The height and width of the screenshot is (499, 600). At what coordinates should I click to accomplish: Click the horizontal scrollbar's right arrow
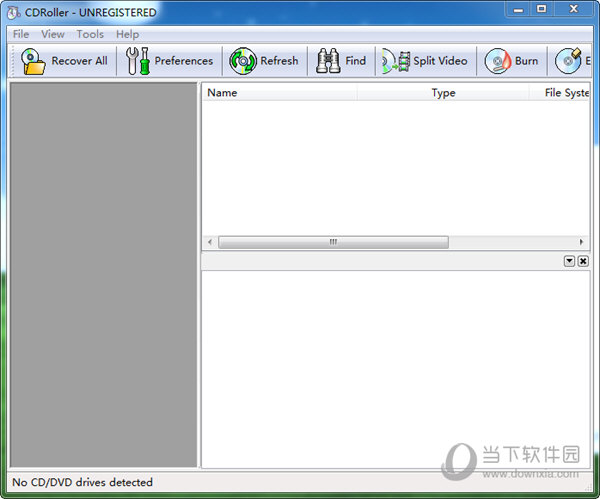click(582, 242)
